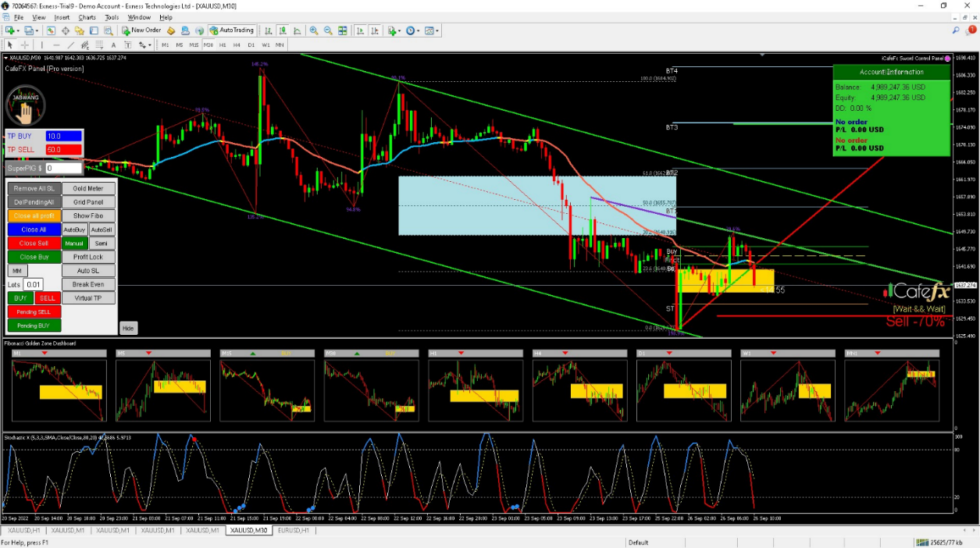Image resolution: width=980 pixels, height=548 pixels.
Task: Open the Tools menu
Action: tap(112, 17)
